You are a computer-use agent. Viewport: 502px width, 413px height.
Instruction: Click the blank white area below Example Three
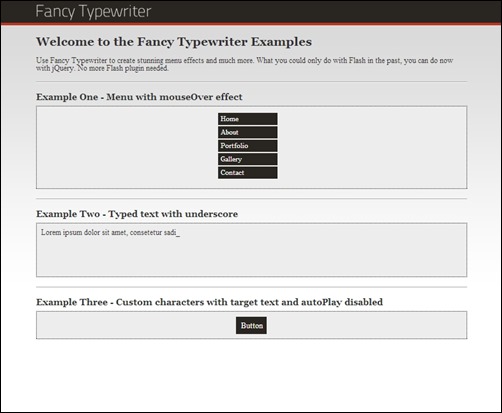[x=251, y=375]
